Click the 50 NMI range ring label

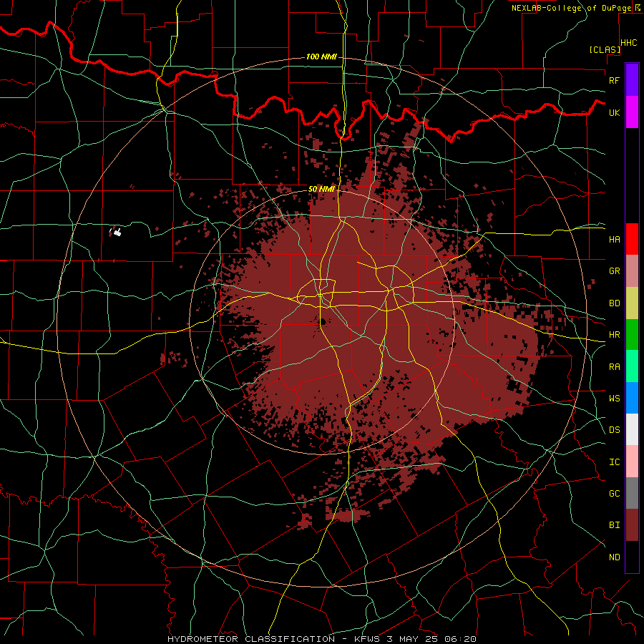pyautogui.click(x=321, y=190)
